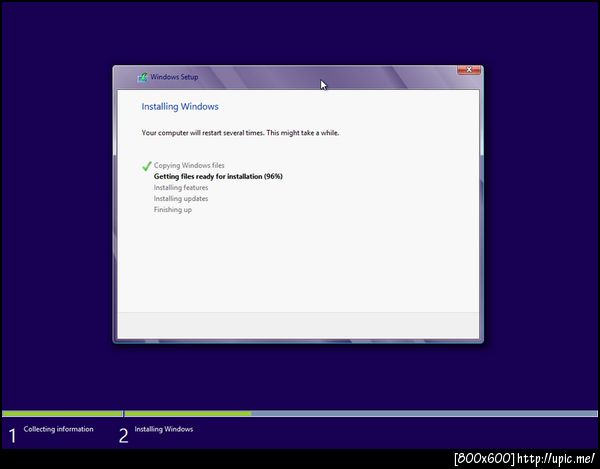Click the step number 2 at bottom
The image size is (600, 469).
point(123,436)
